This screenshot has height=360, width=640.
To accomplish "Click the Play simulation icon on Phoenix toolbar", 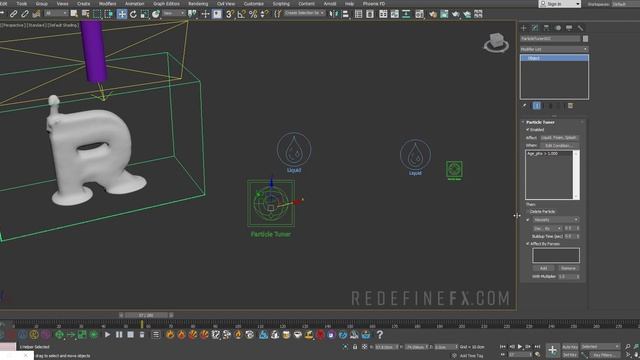I will 107,335.
